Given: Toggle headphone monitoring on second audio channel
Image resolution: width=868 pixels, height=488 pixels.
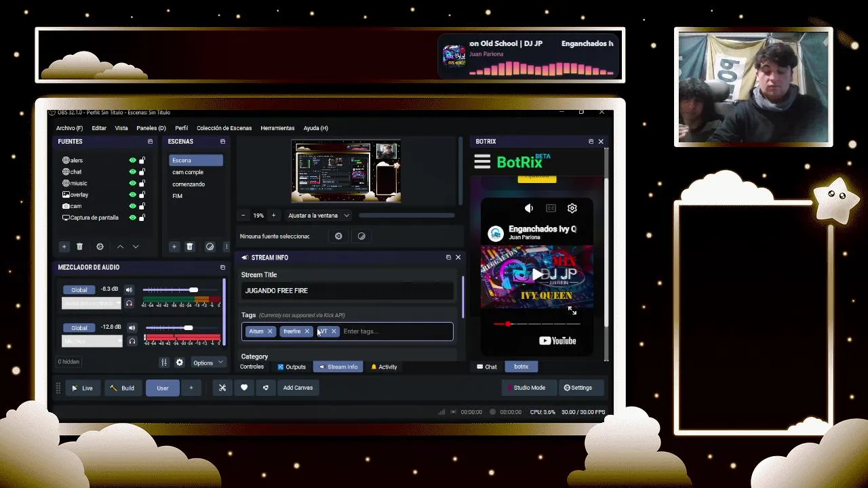Looking at the screenshot, I should (132, 341).
